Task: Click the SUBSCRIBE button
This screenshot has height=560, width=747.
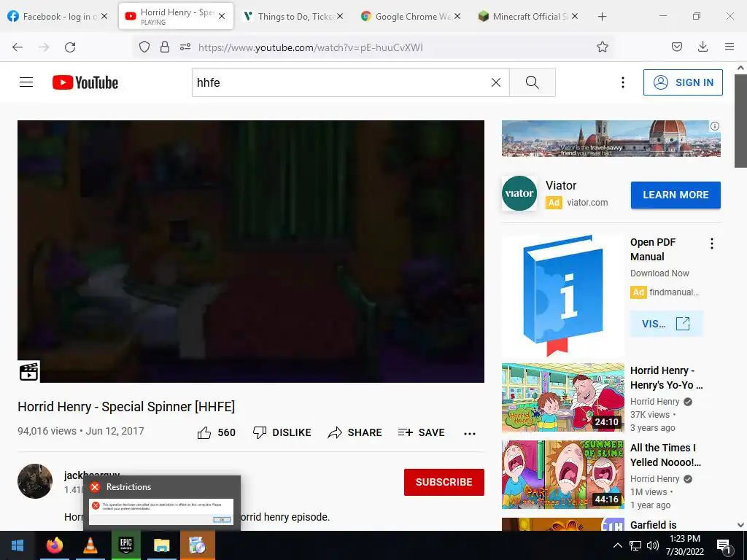Action: pos(444,482)
